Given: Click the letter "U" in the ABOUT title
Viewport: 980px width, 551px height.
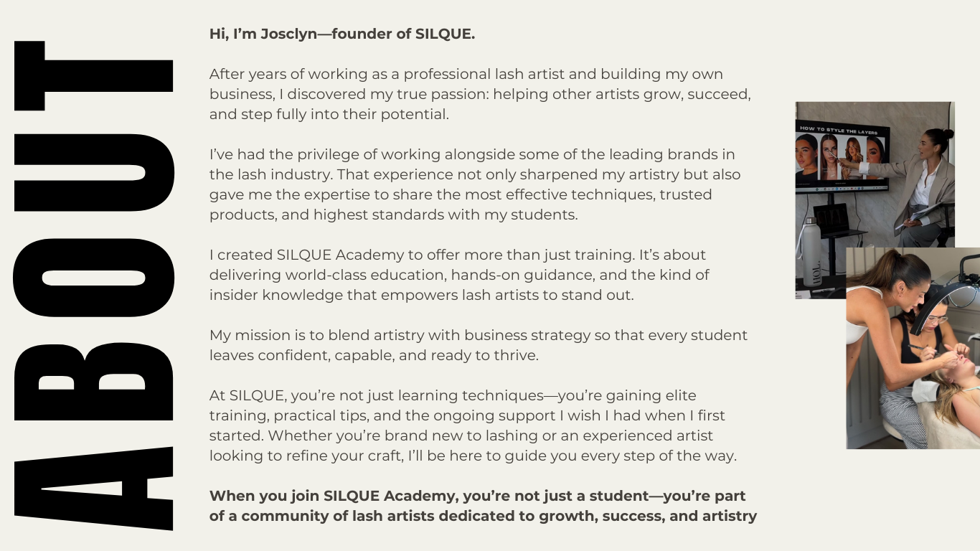Looking at the screenshot, I should 93,172.
